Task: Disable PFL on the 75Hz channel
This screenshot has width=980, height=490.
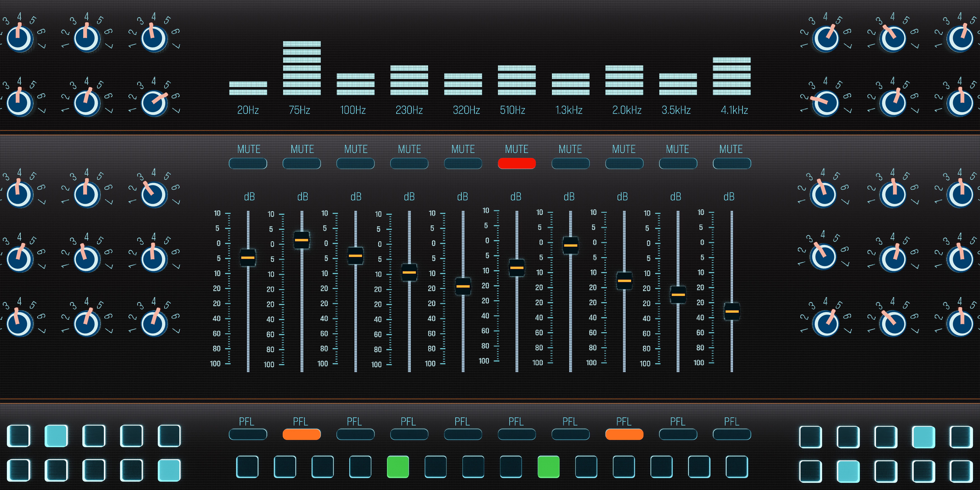Action: point(301,434)
